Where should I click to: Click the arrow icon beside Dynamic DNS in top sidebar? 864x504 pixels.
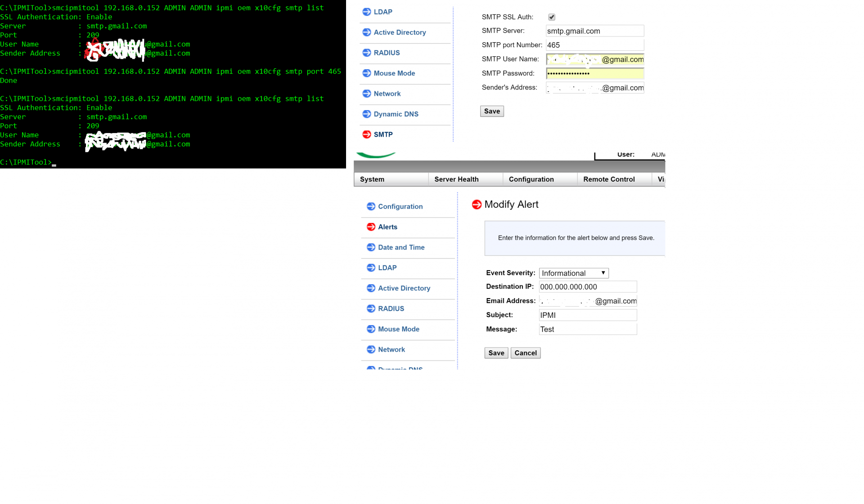coord(366,114)
